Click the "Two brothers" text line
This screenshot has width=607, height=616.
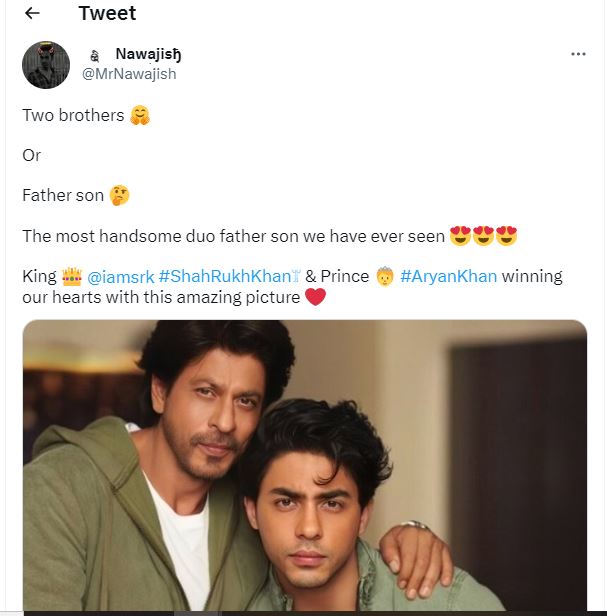tap(73, 115)
